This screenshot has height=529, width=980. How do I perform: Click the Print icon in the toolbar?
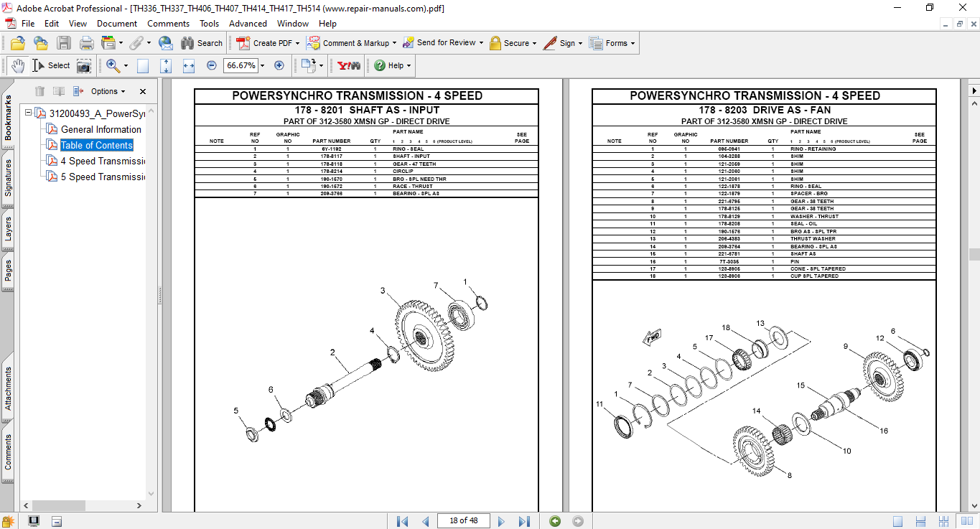tap(86, 43)
